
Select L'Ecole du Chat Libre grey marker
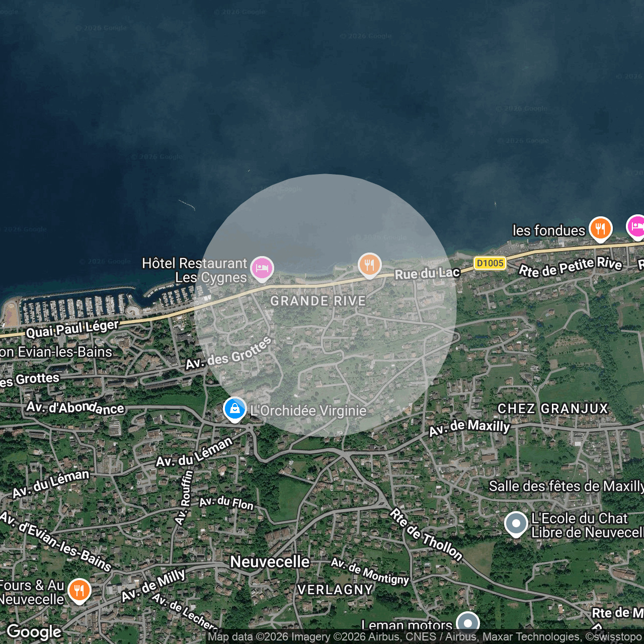pyautogui.click(x=516, y=524)
